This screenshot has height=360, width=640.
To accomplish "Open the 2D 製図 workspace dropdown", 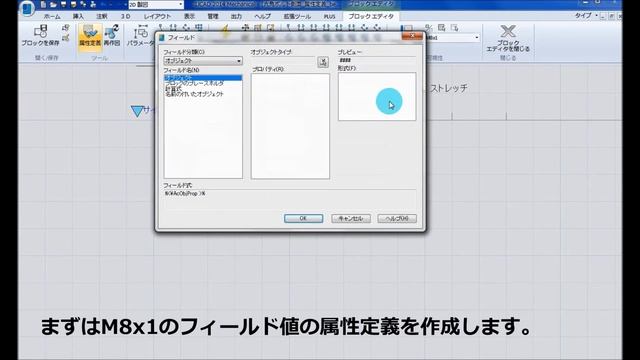I will click(156, 4).
